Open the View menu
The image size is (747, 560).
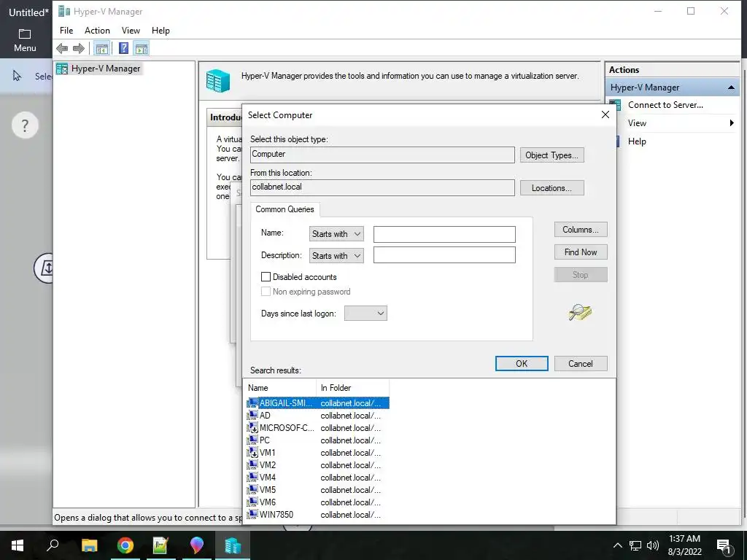pyautogui.click(x=131, y=31)
